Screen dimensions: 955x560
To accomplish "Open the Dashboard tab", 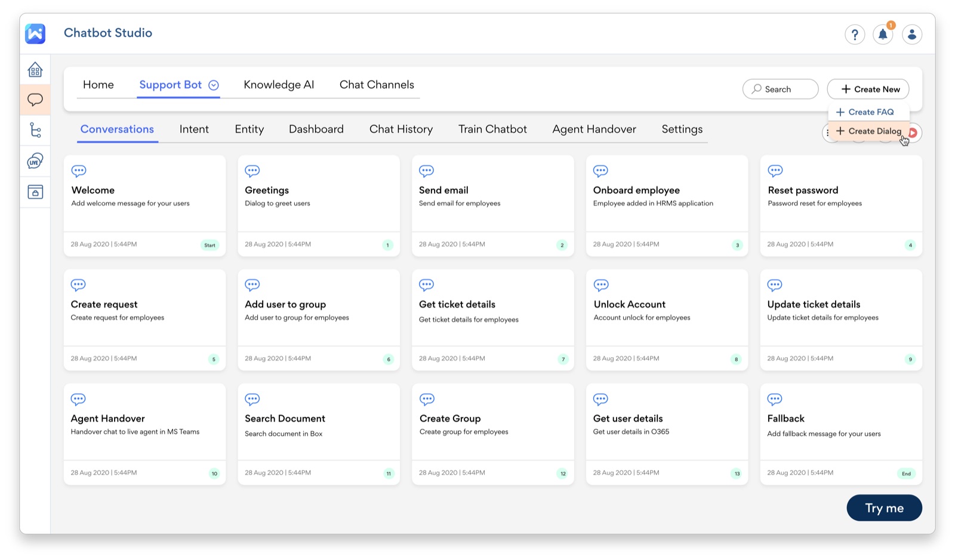I will point(316,129).
